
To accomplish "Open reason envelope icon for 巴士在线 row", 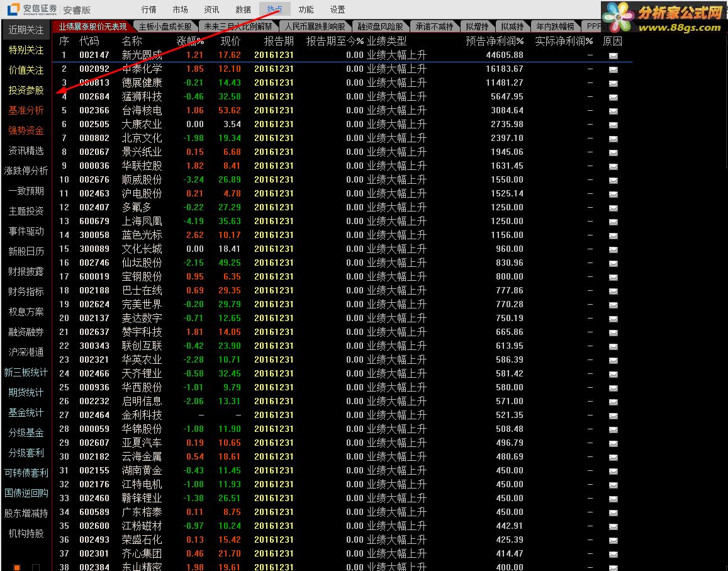I will [613, 291].
